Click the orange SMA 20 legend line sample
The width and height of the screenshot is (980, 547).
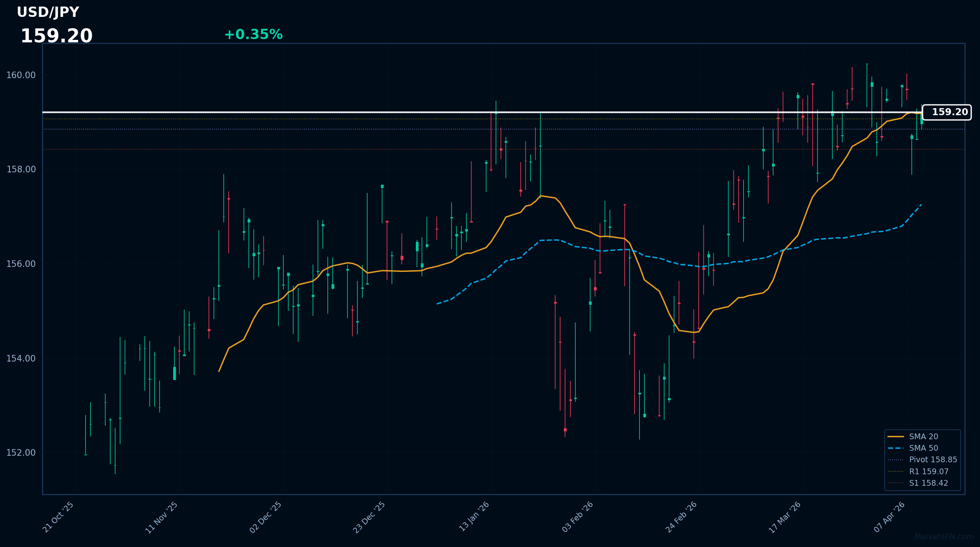(x=896, y=436)
